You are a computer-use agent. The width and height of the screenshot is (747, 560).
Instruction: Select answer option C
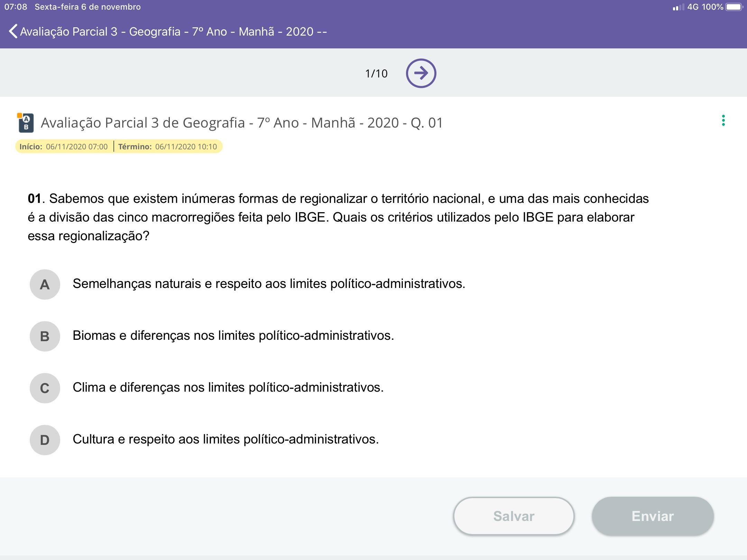point(45,388)
